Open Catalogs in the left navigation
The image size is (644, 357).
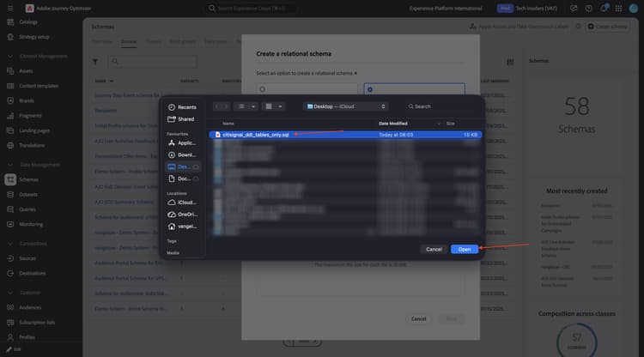click(x=28, y=21)
